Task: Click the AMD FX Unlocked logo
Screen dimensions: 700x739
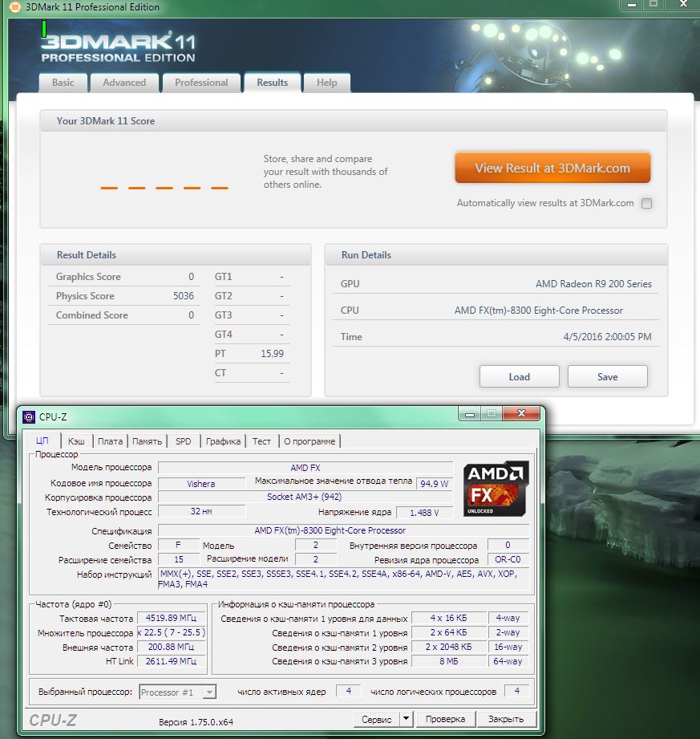Action: coord(496,489)
